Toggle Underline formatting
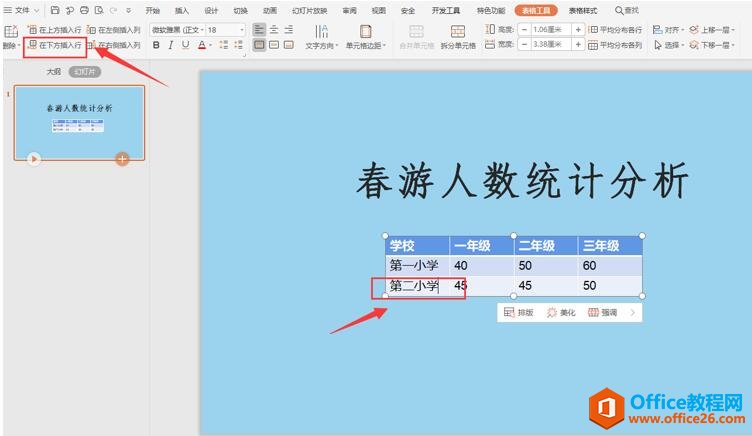The image size is (752, 436). [185, 45]
